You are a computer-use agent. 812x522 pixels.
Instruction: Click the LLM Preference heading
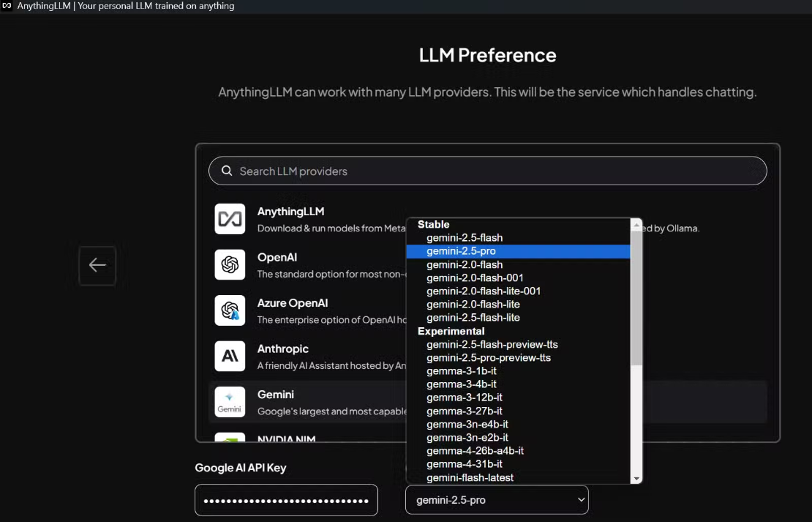pos(487,55)
